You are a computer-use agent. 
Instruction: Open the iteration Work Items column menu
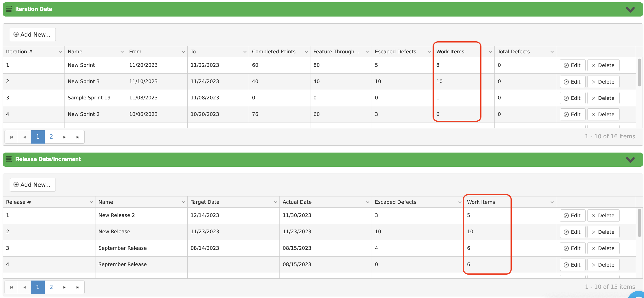coord(490,52)
